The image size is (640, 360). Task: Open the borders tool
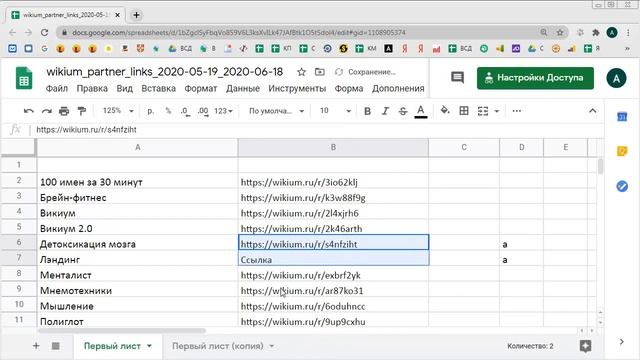pos(464,111)
